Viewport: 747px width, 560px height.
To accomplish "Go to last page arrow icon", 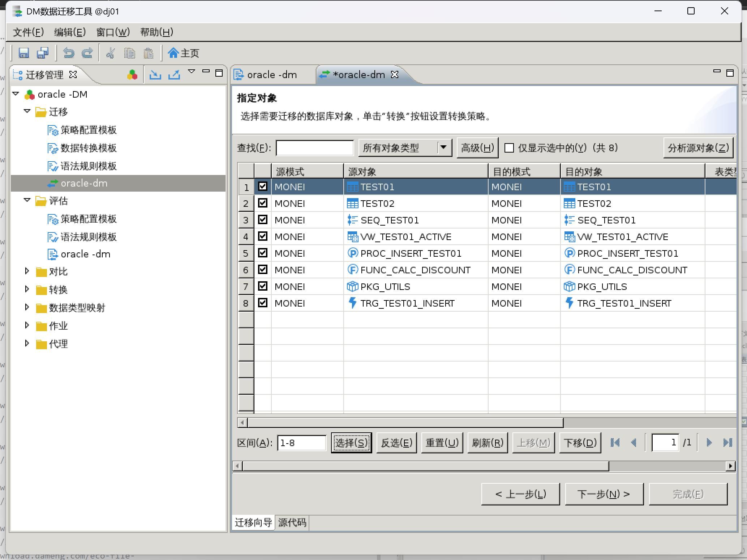I will pyautogui.click(x=727, y=443).
